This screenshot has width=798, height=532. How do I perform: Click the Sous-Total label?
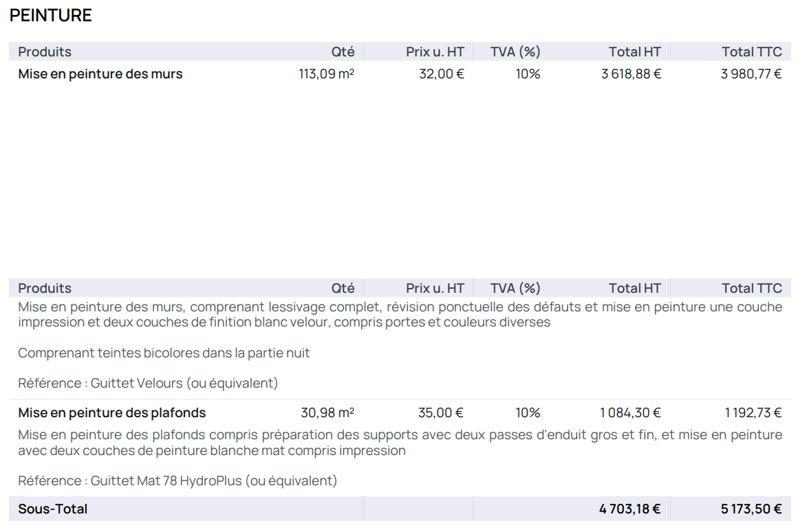click(x=53, y=509)
